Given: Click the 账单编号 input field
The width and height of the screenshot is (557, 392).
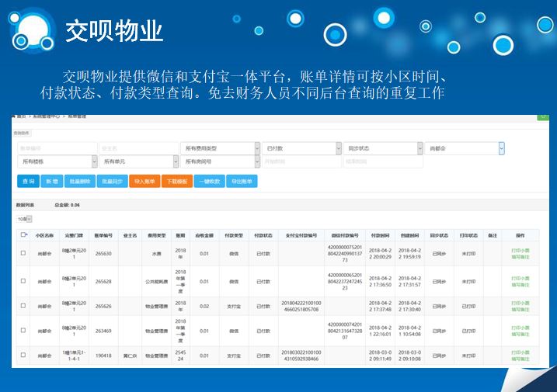Looking at the screenshot, I should [x=56, y=147].
